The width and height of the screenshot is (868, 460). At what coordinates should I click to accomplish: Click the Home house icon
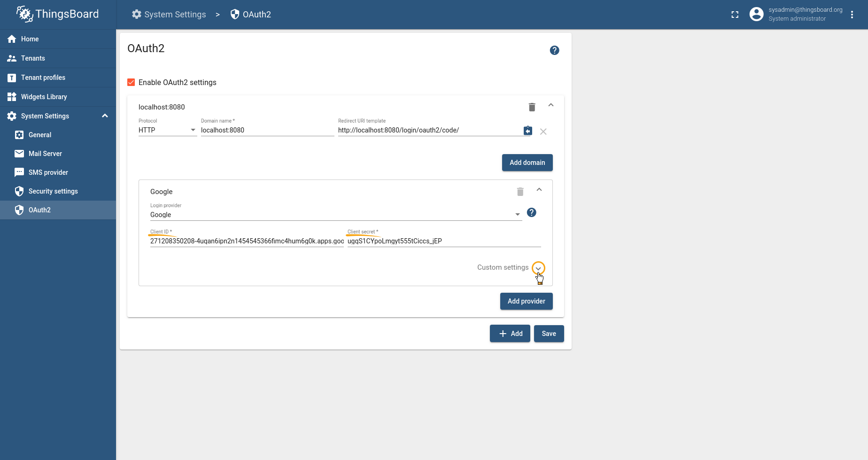(x=12, y=39)
